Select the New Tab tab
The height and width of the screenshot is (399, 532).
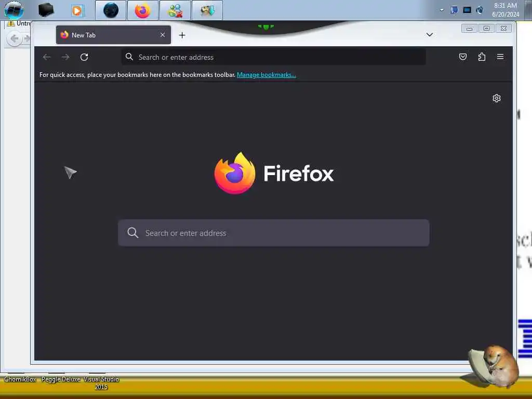coord(113,35)
